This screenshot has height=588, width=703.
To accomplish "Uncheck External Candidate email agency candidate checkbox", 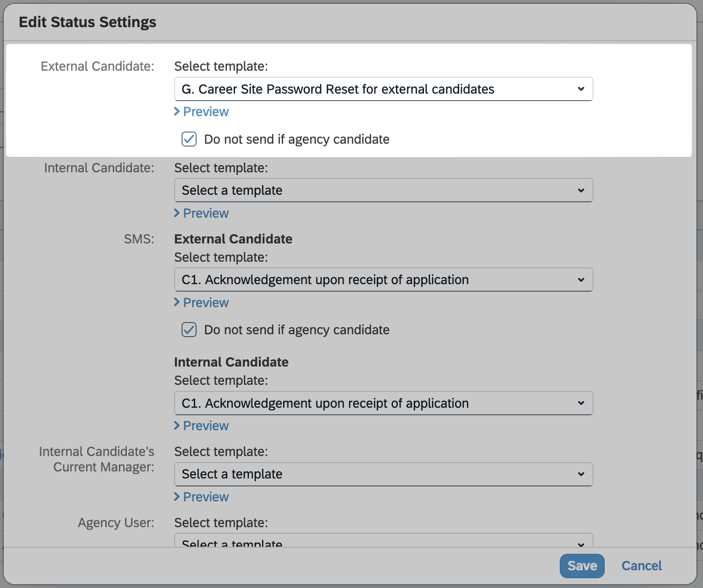I will pyautogui.click(x=189, y=139).
